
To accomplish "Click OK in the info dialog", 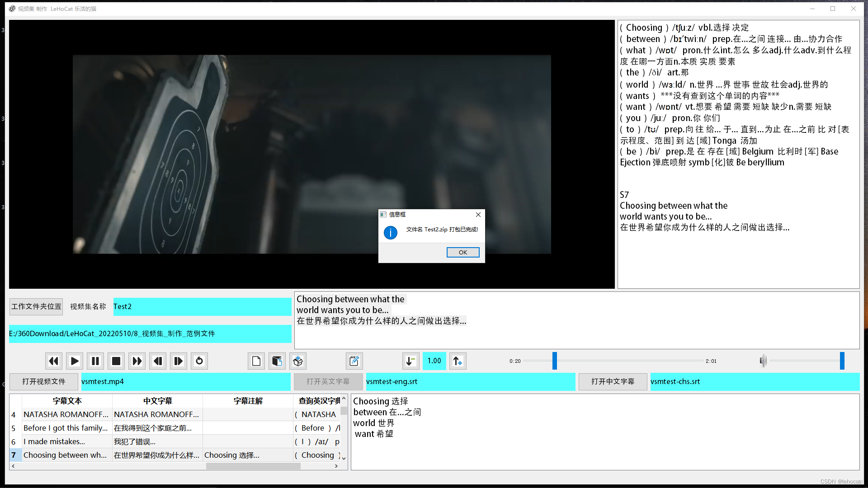I will 462,252.
